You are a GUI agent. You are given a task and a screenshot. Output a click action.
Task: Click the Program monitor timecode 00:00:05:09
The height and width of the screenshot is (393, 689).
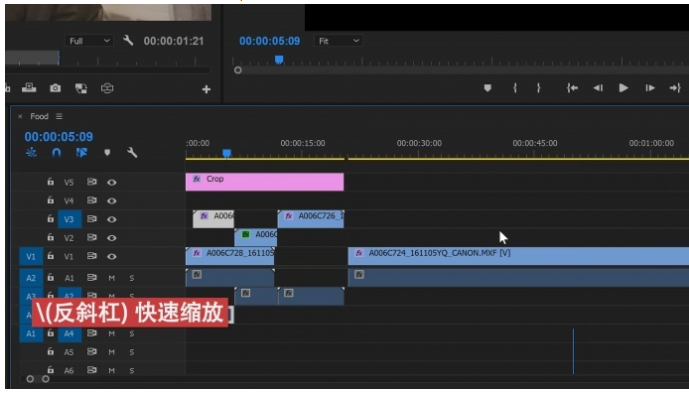(269, 41)
